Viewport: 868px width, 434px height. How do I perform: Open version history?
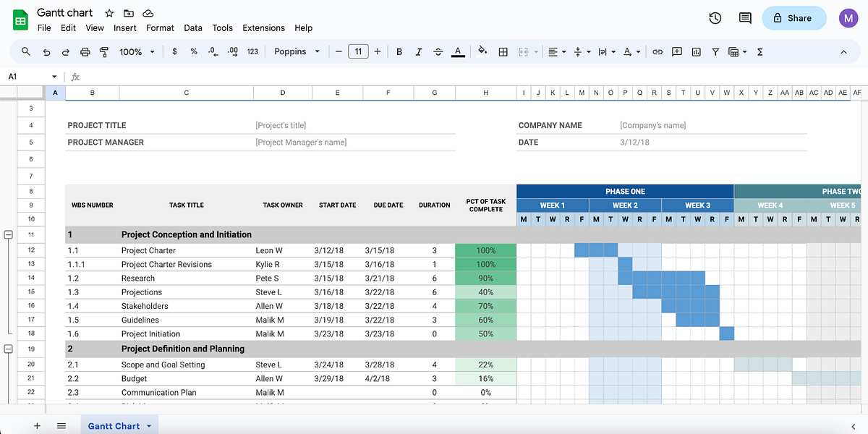pos(715,18)
